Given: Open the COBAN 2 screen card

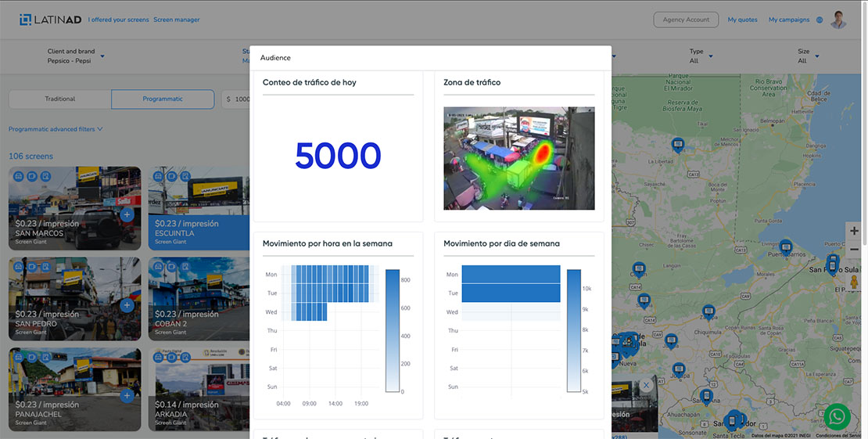Looking at the screenshot, I should pyautogui.click(x=198, y=299).
